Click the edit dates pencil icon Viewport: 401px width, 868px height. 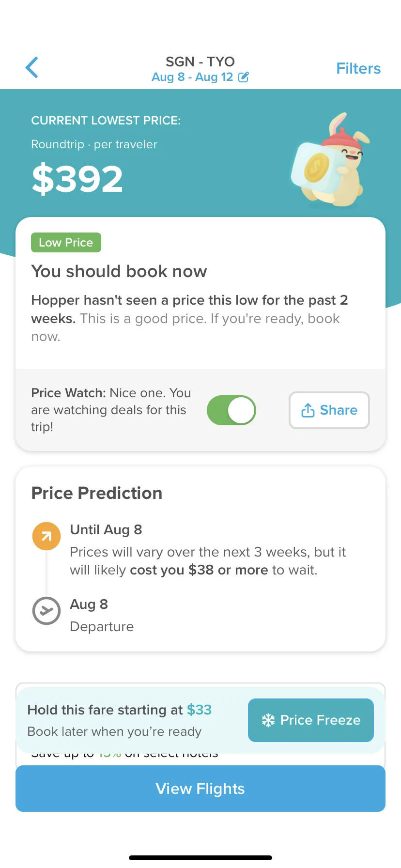244,77
